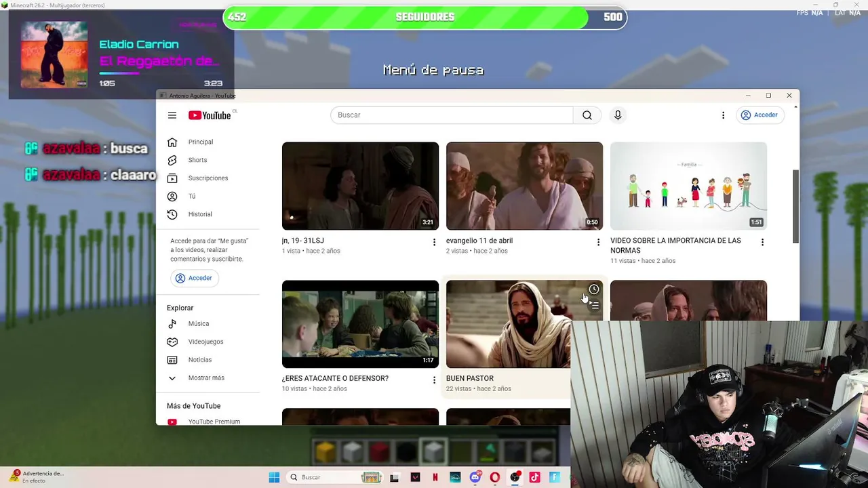Click the 3:21 duration badge
868x488 pixels.
[428, 222]
